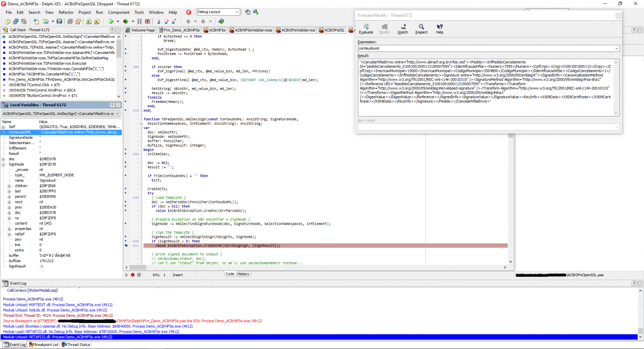Screen dimensions: 644x349
Task: Click the highlighted raise EACBrDFeException line 641
Action: [325, 246]
